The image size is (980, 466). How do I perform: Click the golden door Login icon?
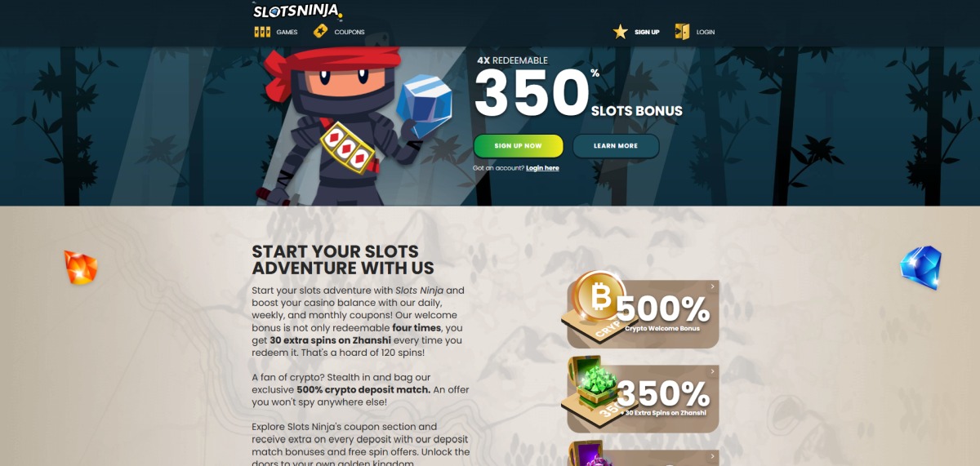pos(682,32)
